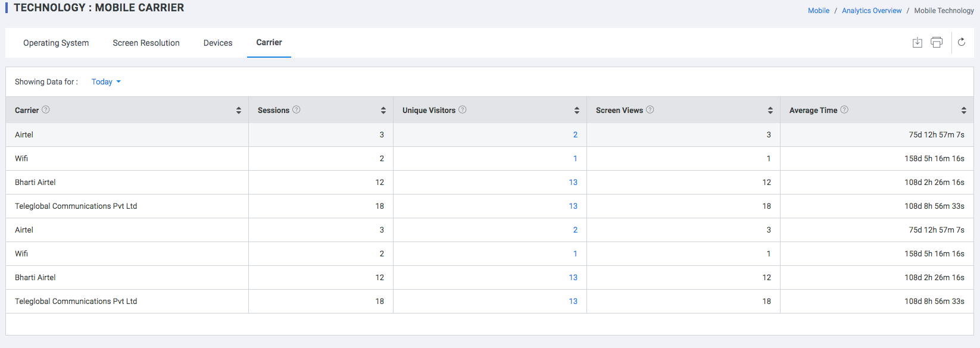This screenshot has width=980, height=348.
Task: Sort table by Sessions column arrows
Action: [x=383, y=111]
